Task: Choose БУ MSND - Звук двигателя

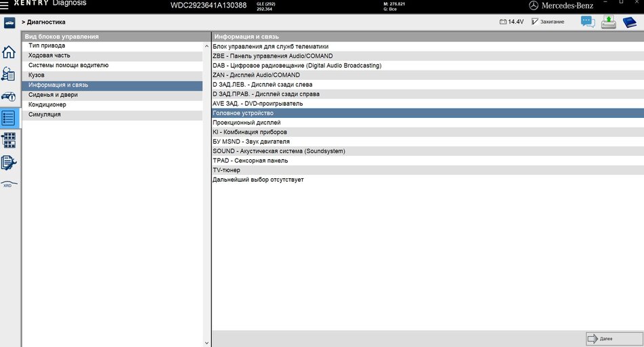Action: (x=428, y=142)
